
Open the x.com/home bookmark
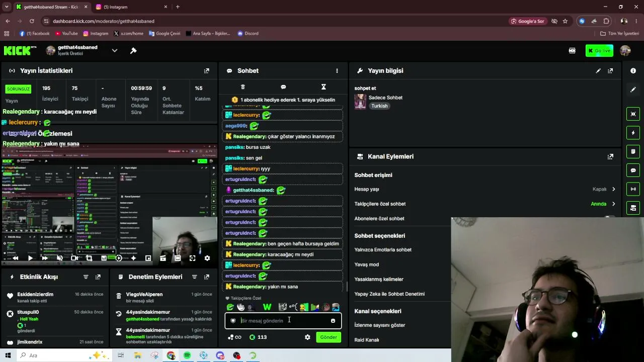coord(129,34)
